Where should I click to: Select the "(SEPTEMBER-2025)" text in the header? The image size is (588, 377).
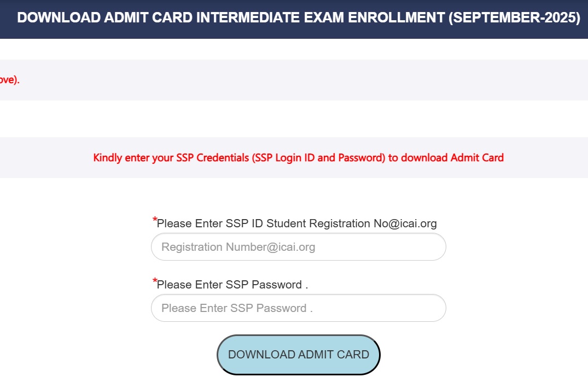click(514, 17)
